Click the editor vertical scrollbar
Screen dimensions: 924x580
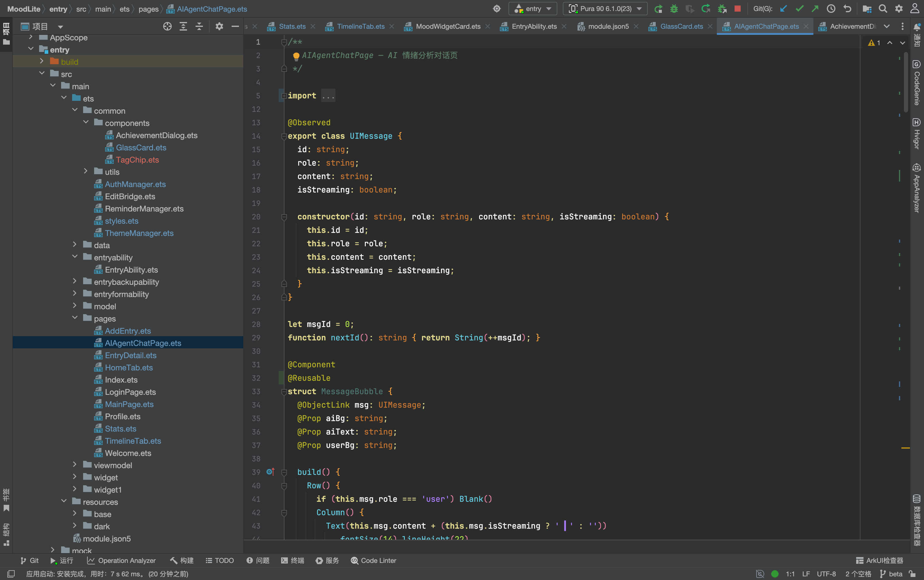point(906,82)
